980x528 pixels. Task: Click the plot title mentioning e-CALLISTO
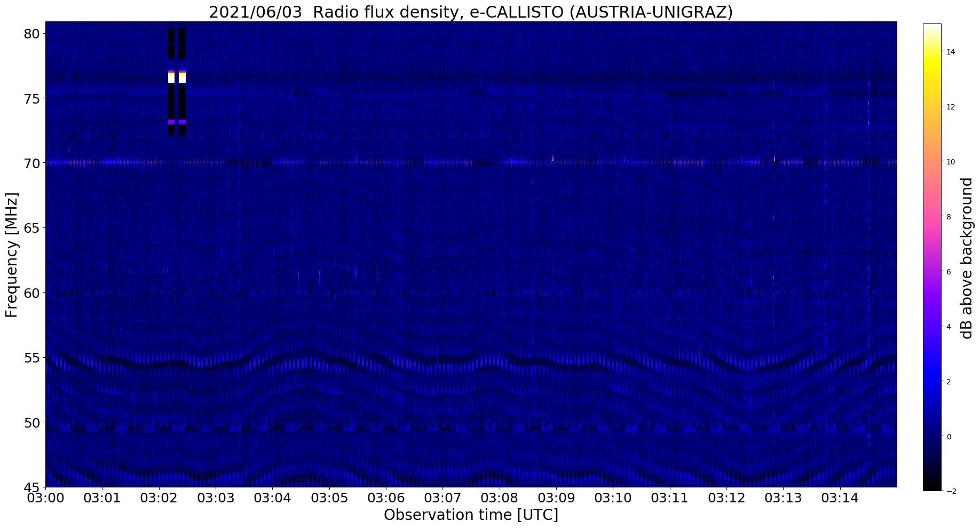pos(471,12)
